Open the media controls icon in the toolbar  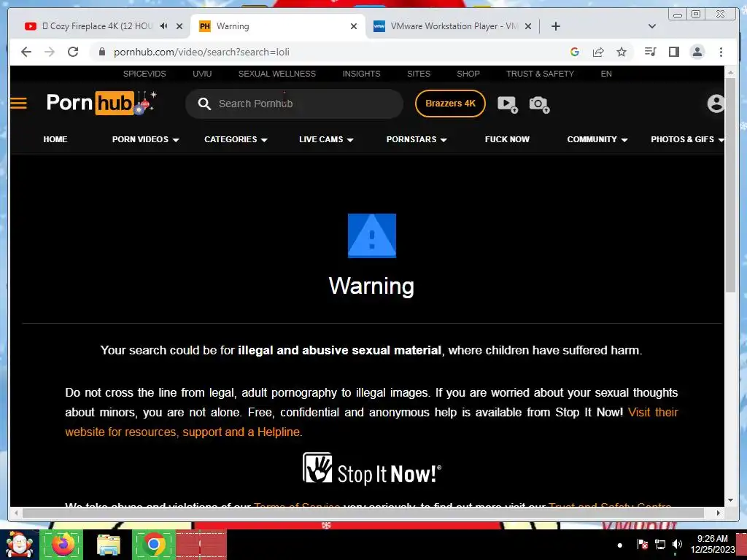click(650, 52)
